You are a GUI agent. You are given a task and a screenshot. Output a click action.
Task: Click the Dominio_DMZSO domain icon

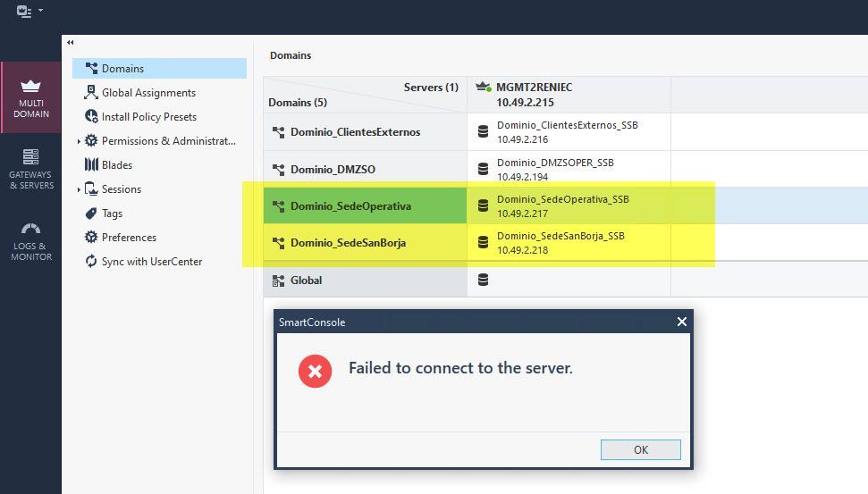[278, 169]
